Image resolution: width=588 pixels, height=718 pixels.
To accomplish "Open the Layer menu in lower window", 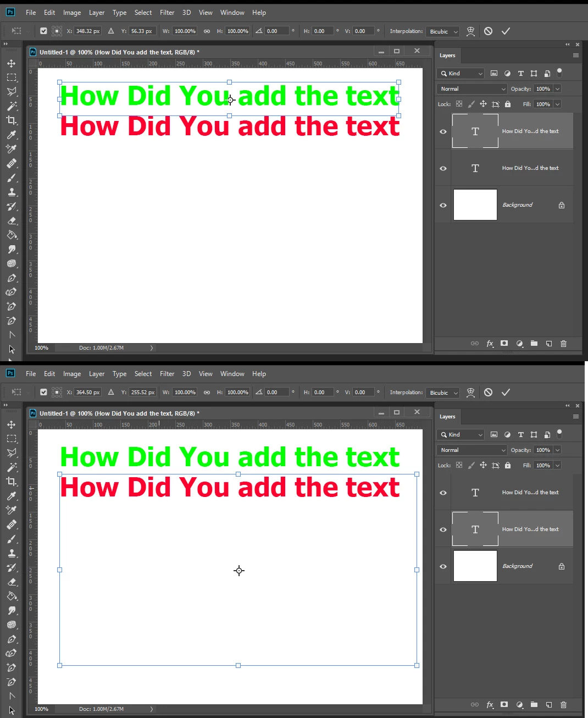I will coord(97,374).
